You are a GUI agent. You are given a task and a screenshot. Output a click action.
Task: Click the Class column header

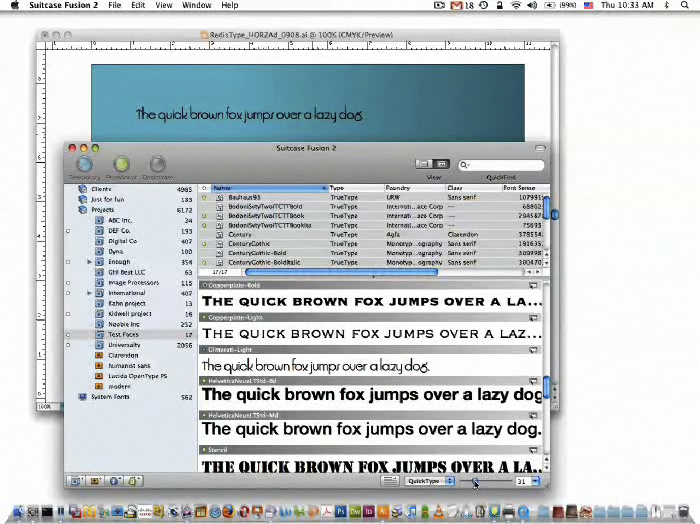pyautogui.click(x=474, y=188)
